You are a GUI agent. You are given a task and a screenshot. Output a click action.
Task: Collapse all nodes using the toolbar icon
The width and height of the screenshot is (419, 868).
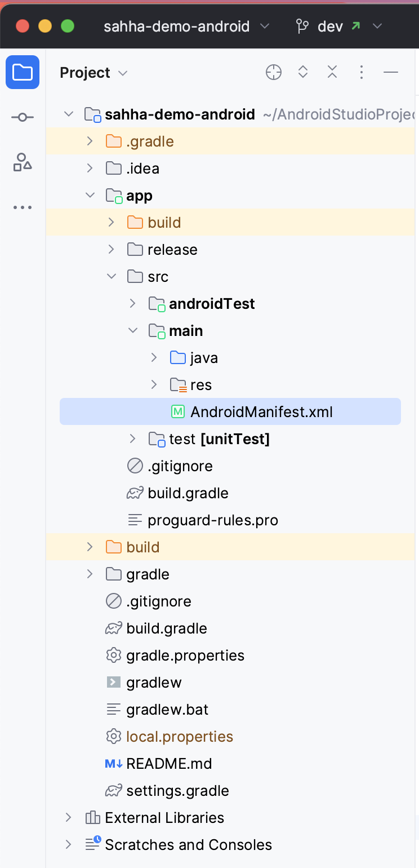[x=332, y=72]
